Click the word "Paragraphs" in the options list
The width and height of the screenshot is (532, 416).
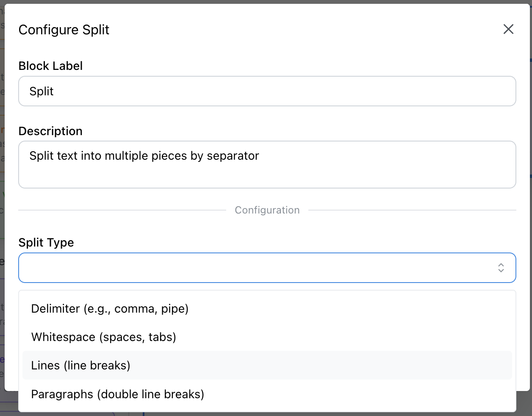tap(62, 394)
